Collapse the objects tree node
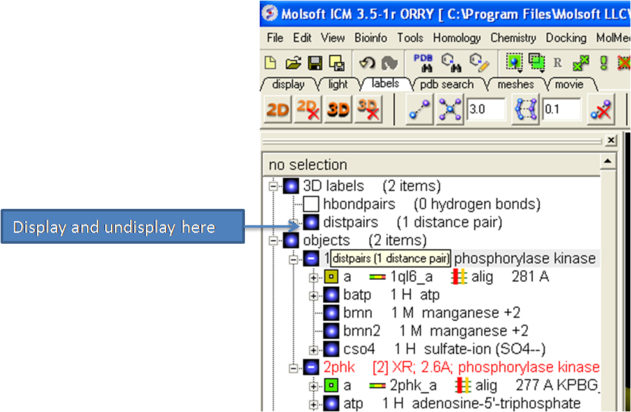The width and height of the screenshot is (631, 412). point(273,240)
